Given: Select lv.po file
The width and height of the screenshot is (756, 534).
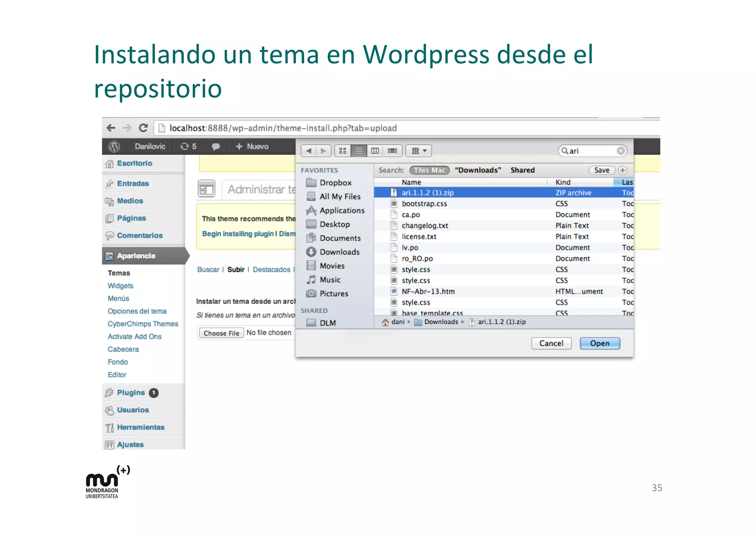Looking at the screenshot, I should click(504, 248).
